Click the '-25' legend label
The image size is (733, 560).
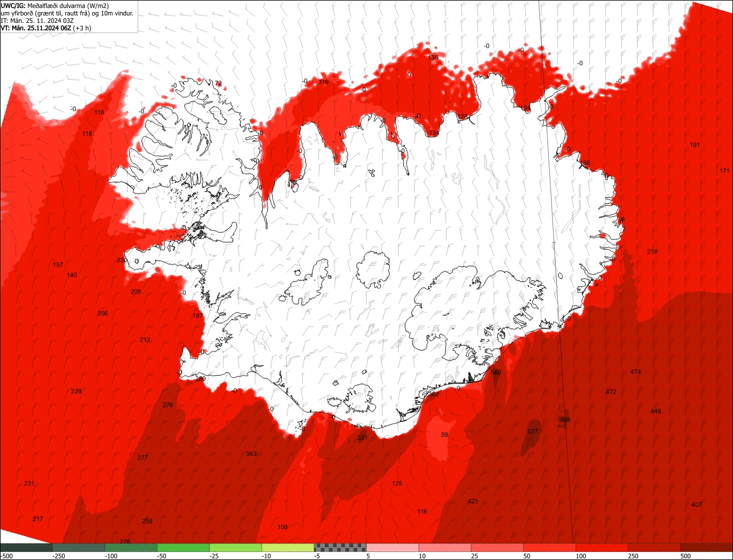[x=215, y=556]
